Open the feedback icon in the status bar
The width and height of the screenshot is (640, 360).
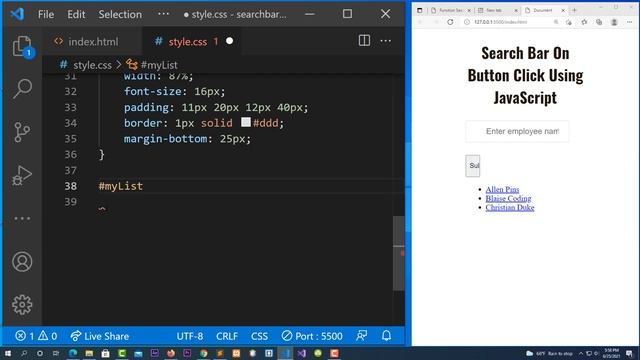[361, 336]
